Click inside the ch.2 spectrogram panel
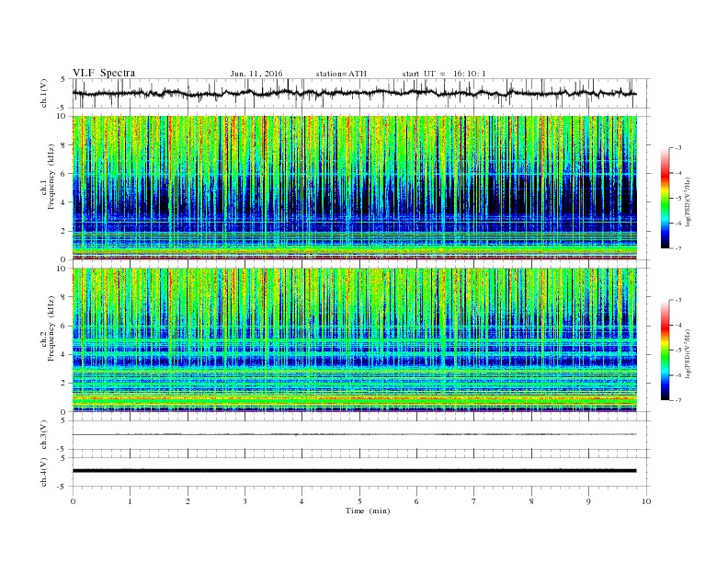The width and height of the screenshot is (728, 563). (x=354, y=340)
